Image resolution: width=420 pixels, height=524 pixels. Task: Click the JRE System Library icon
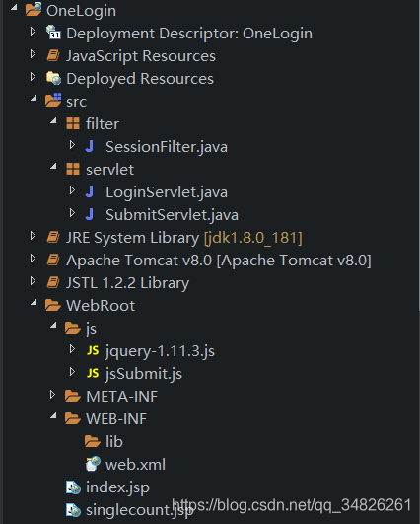point(53,237)
